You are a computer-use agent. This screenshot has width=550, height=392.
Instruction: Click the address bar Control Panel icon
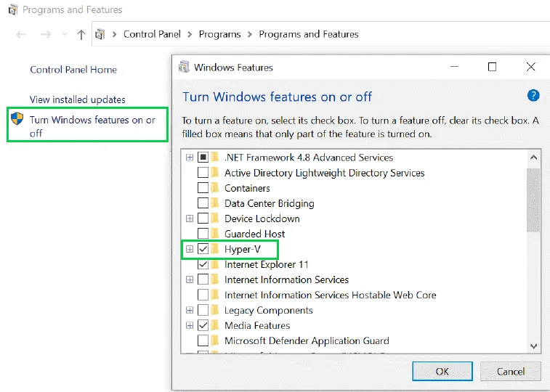pos(100,34)
